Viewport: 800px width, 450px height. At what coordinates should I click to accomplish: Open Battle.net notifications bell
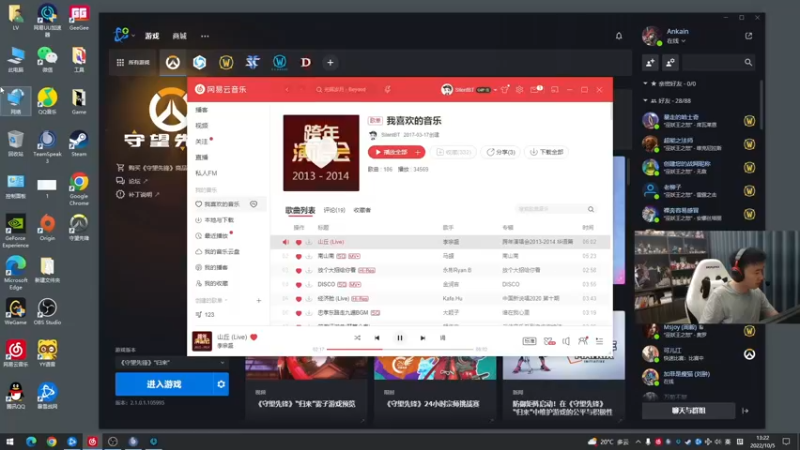[x=619, y=36]
